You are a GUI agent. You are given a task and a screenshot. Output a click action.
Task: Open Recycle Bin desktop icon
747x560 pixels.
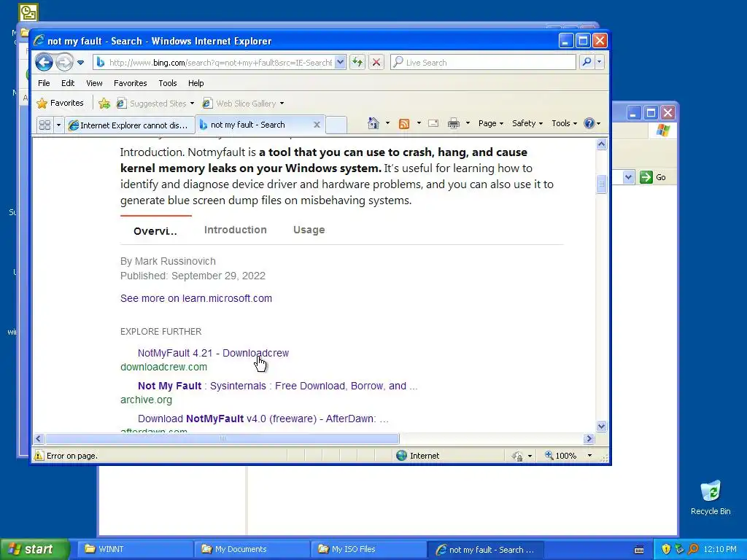711,497
